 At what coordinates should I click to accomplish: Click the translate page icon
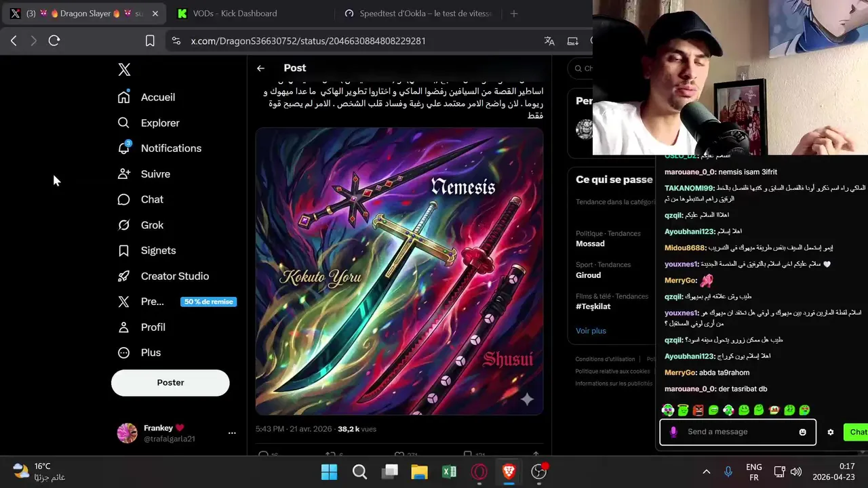pyautogui.click(x=549, y=41)
